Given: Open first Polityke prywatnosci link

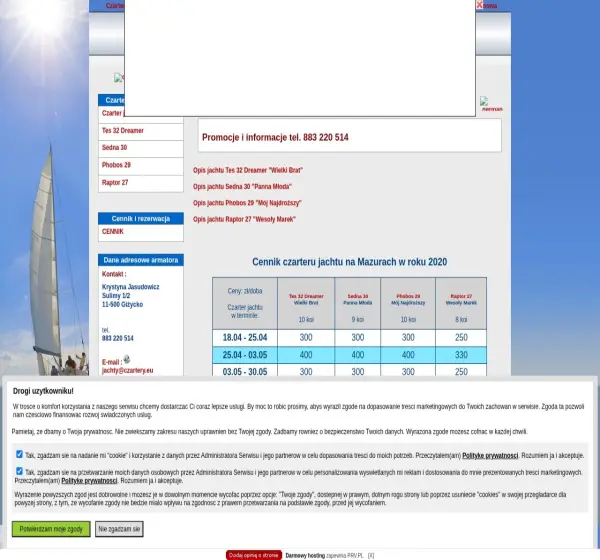Looking at the screenshot, I should point(490,456).
